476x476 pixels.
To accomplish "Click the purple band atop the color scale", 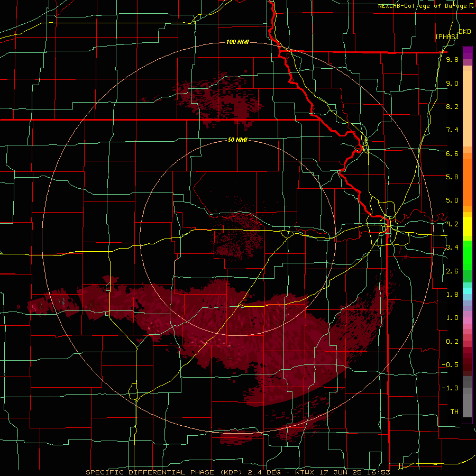I will pos(467,53).
